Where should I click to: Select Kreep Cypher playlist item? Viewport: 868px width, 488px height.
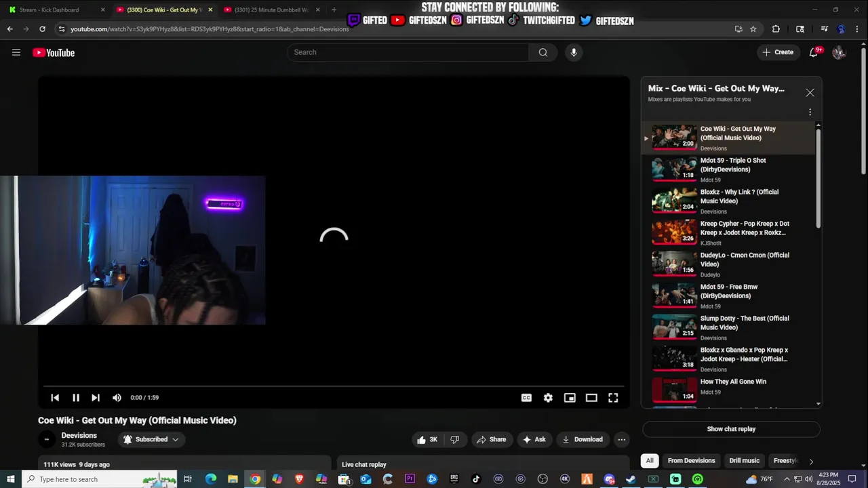click(x=728, y=232)
